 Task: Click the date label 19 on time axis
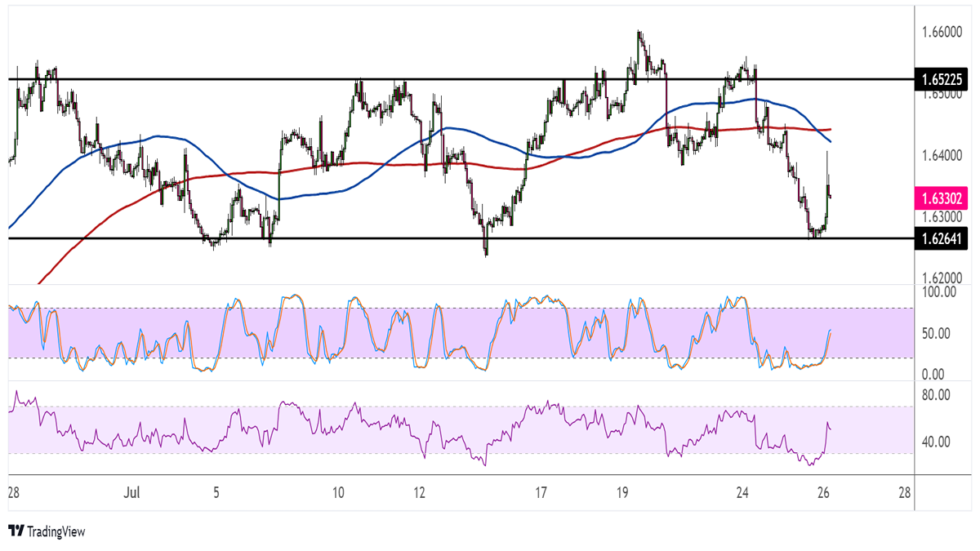pyautogui.click(x=622, y=493)
